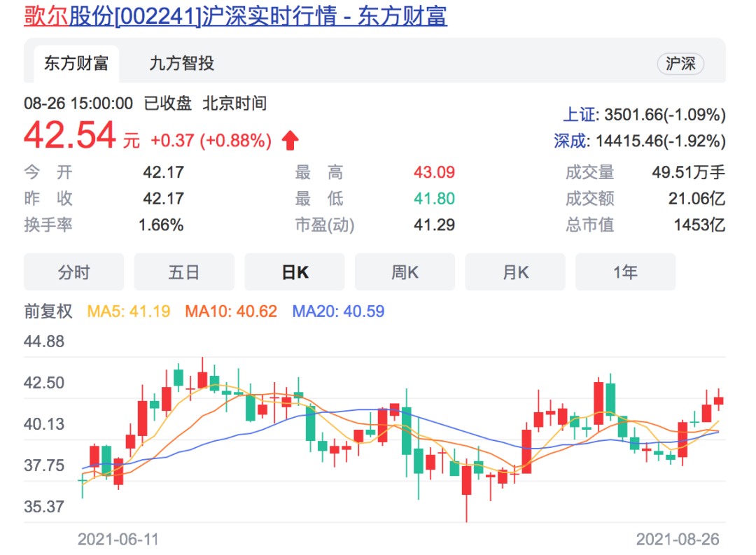756x555 pixels.
Task: Show the 分时 intraday chart
Action: coord(73,272)
